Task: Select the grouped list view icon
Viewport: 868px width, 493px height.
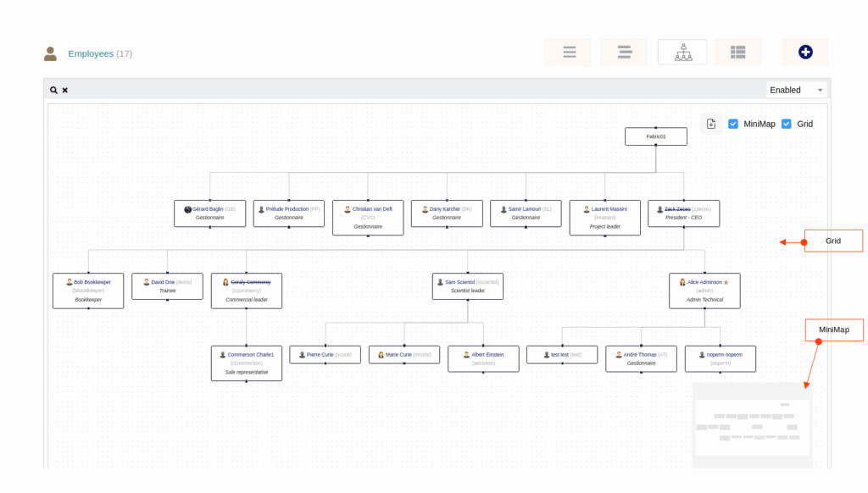Action: tap(624, 52)
